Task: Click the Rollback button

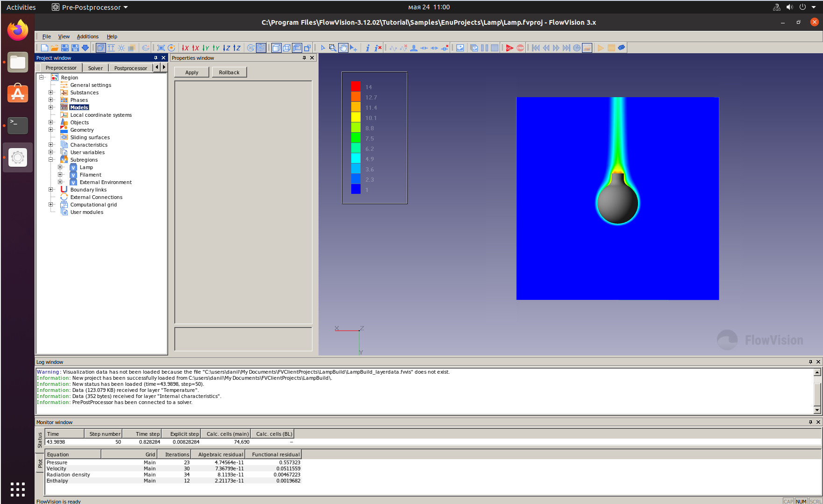Action: pyautogui.click(x=229, y=72)
